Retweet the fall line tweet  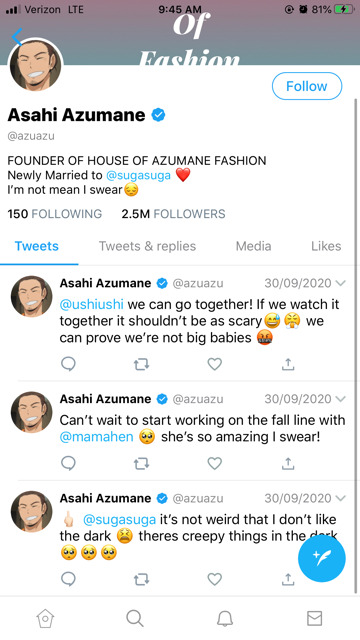click(x=141, y=463)
